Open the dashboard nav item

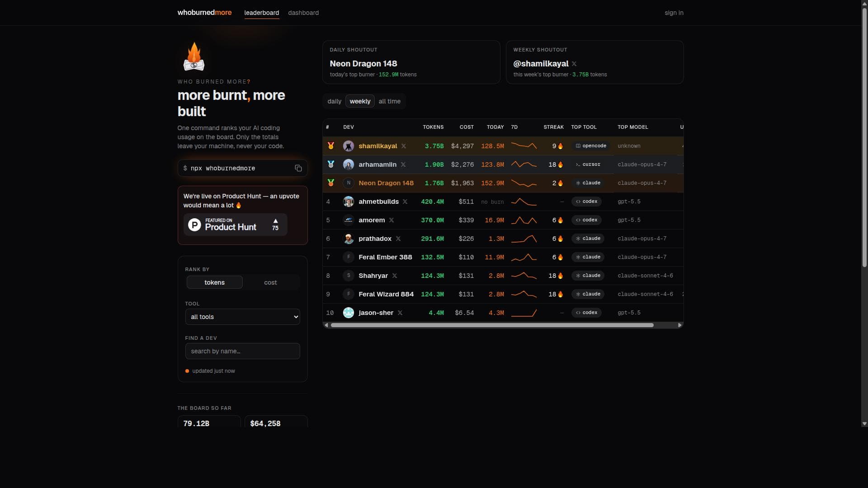(303, 13)
